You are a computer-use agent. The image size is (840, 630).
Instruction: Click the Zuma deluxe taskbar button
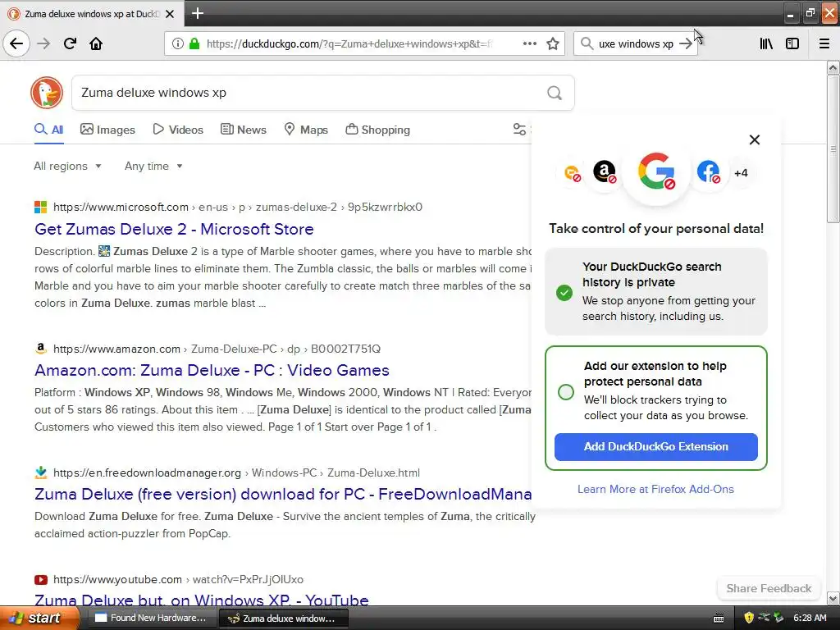283,618
